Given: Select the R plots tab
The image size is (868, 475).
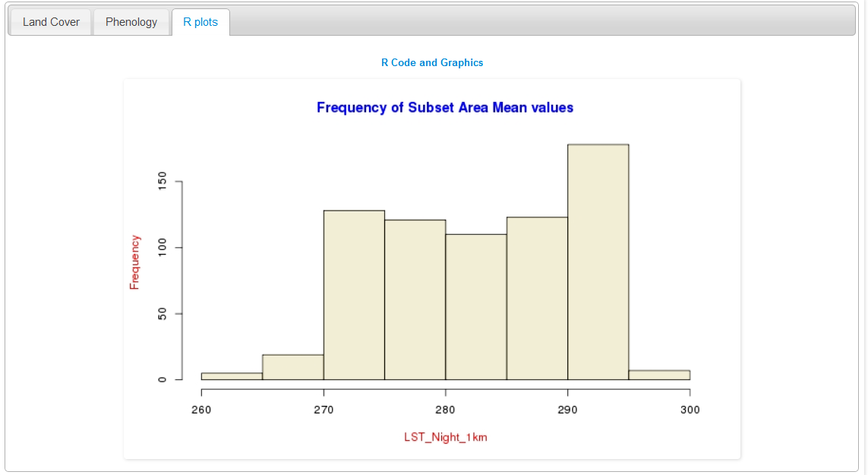Looking at the screenshot, I should tap(200, 22).
